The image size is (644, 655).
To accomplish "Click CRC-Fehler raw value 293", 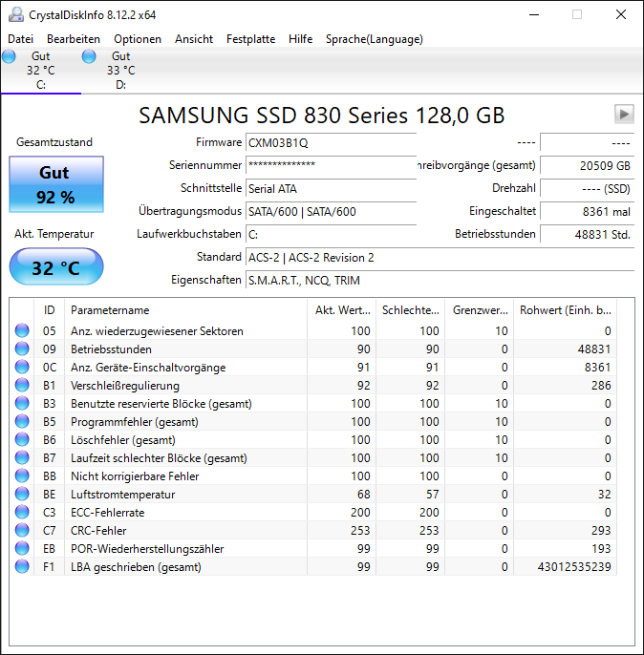I will click(601, 531).
